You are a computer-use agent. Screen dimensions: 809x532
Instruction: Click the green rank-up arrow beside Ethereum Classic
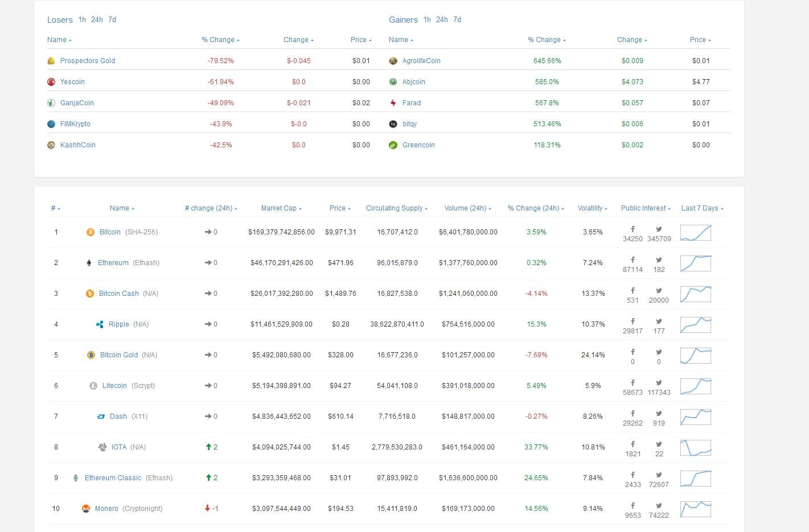click(208, 478)
